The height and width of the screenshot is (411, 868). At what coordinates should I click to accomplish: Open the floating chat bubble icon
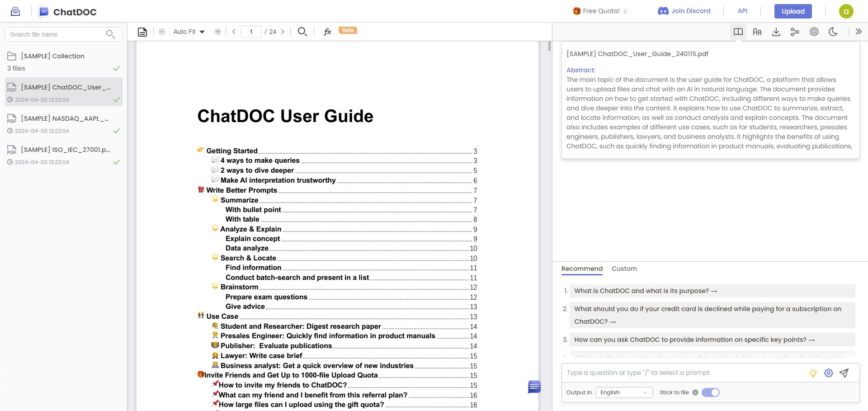pyautogui.click(x=534, y=387)
